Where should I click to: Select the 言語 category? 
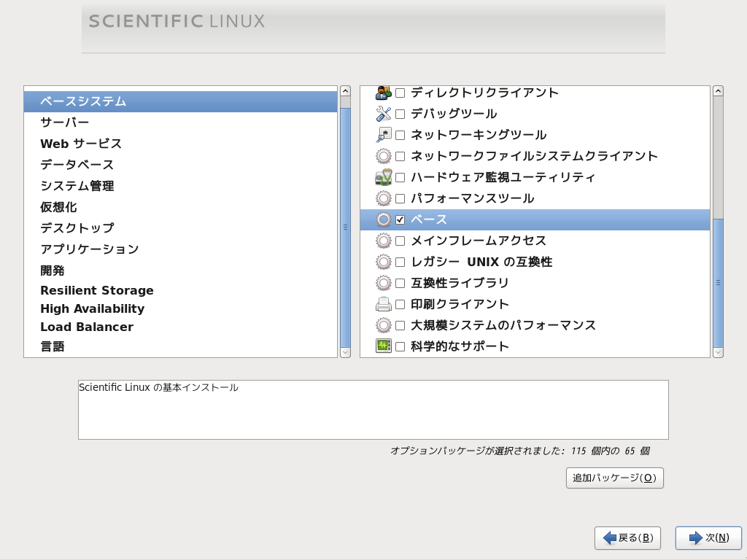click(181, 346)
